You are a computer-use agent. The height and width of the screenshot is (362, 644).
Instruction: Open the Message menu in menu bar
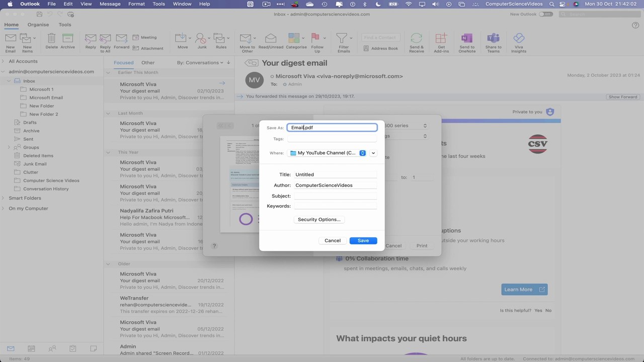click(110, 4)
